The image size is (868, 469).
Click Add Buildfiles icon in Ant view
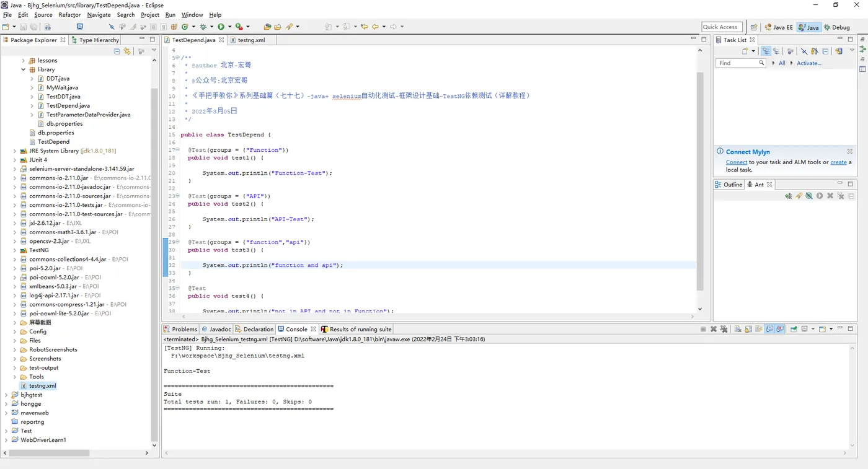tap(788, 196)
